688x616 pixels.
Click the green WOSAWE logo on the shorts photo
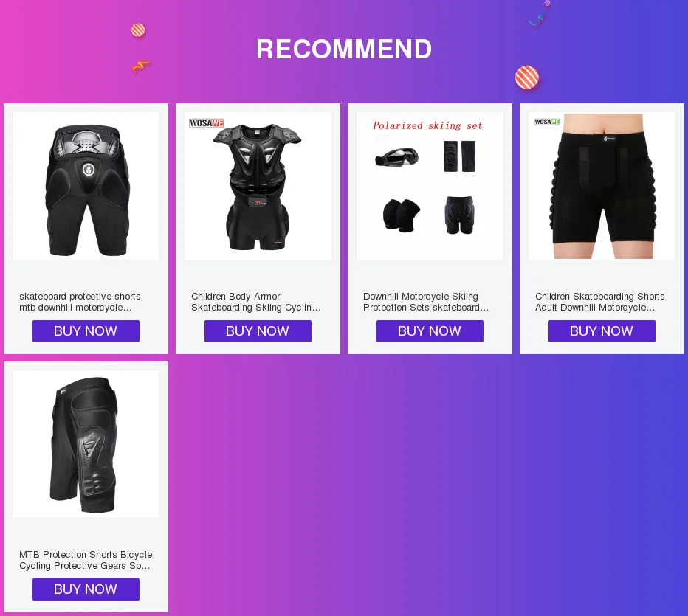point(547,122)
